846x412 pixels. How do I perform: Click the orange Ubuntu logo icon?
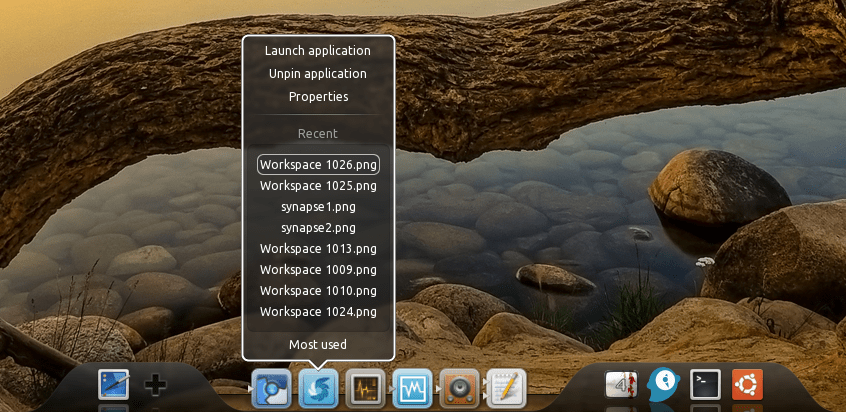(748, 385)
